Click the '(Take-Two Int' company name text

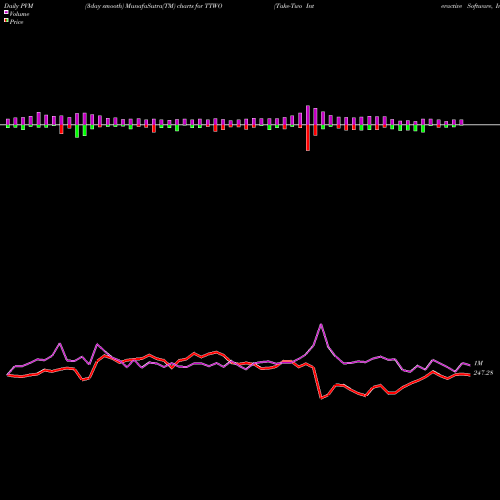tap(294, 6)
